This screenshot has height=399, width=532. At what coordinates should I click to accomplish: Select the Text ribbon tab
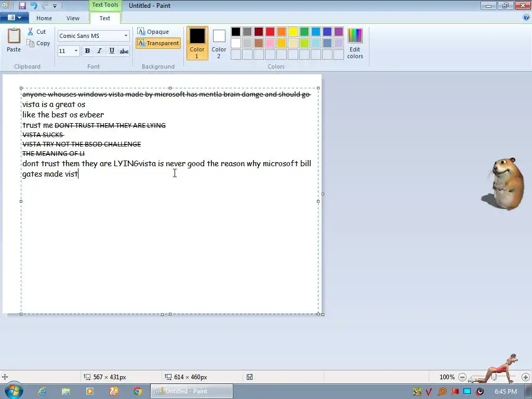point(105,18)
